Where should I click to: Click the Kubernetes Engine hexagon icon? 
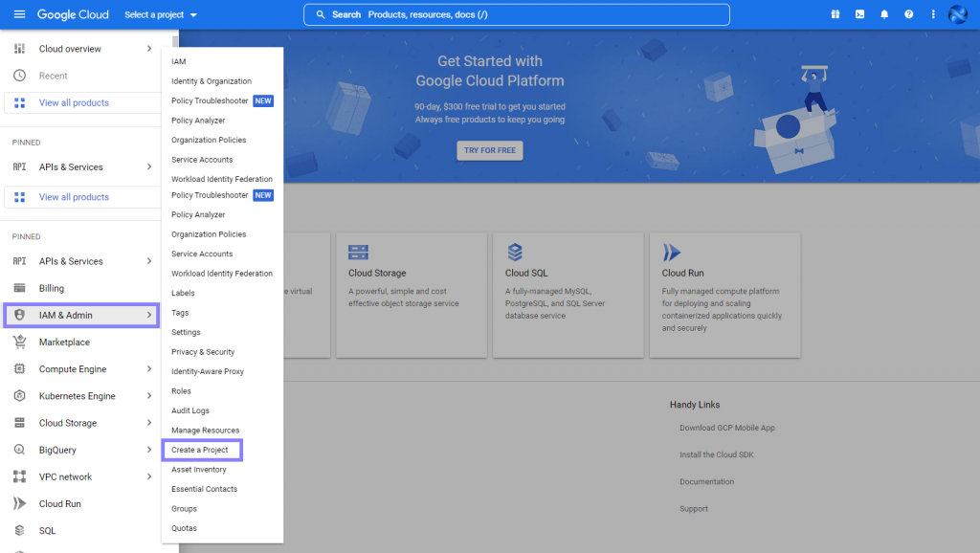coord(19,395)
